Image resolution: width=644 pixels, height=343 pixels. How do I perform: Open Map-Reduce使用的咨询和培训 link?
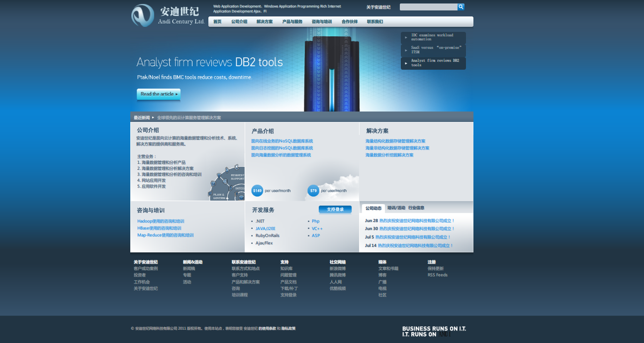point(166,235)
